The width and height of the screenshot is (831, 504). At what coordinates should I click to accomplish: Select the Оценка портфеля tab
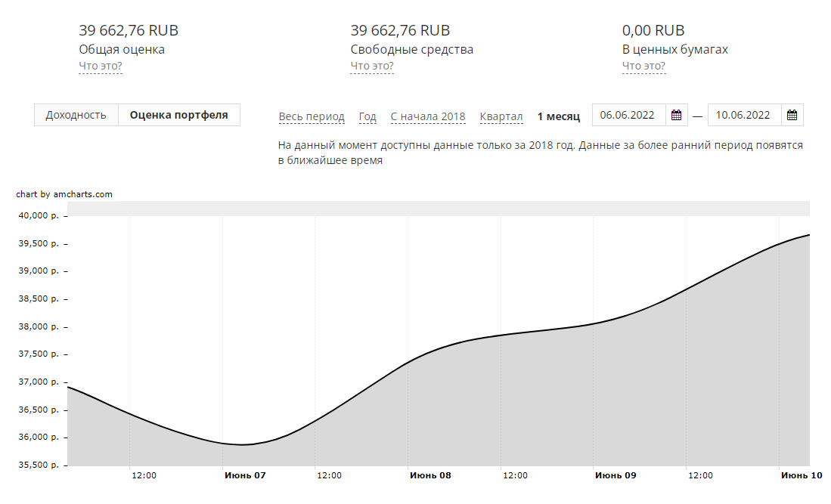[178, 116]
